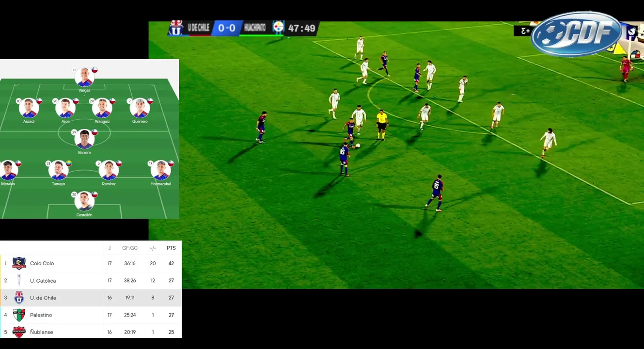644x349 pixels.
Task: Select the "U. Católica" team name
Action: [43, 281]
